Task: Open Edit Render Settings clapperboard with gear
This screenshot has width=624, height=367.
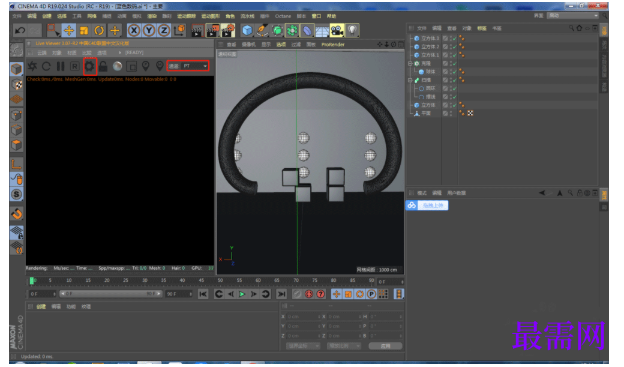Action: pos(228,30)
